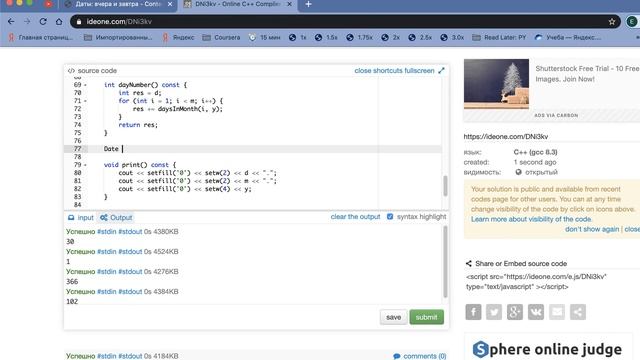
Task: Click the 3.0x speed bookmarklet
Action: click(452, 38)
